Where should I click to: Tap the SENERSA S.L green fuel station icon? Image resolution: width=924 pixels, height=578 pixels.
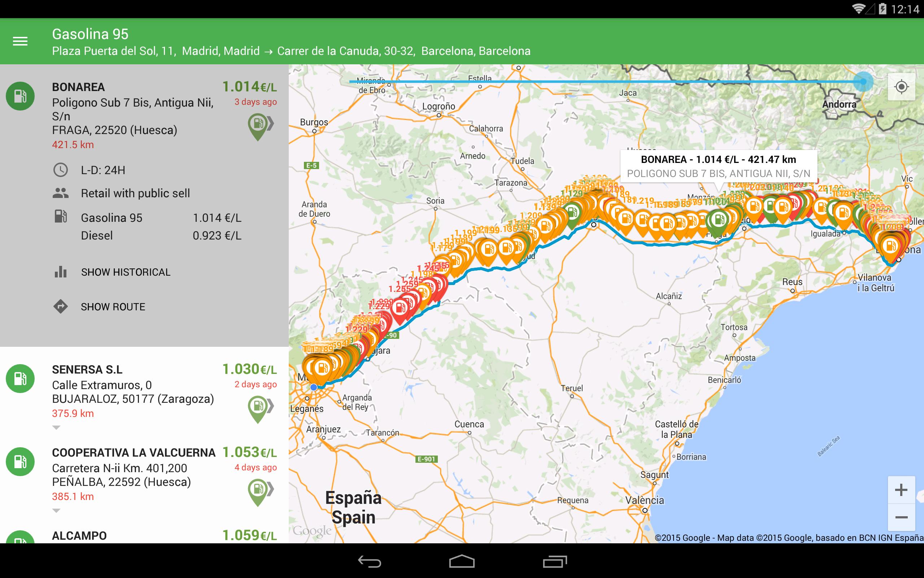pos(20,379)
